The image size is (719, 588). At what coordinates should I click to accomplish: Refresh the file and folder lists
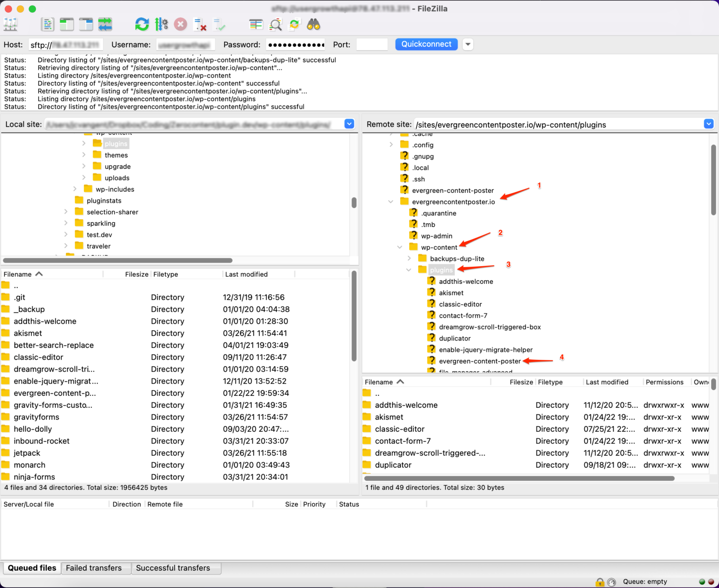coord(142,24)
